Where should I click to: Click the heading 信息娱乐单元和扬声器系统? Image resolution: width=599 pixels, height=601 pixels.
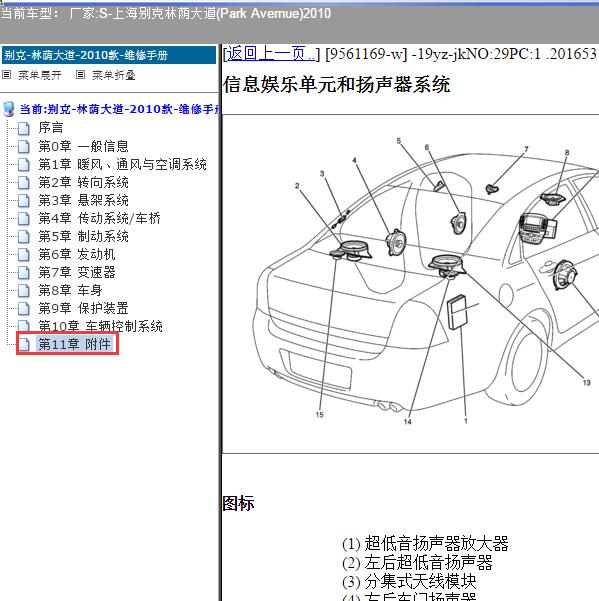pos(336,84)
